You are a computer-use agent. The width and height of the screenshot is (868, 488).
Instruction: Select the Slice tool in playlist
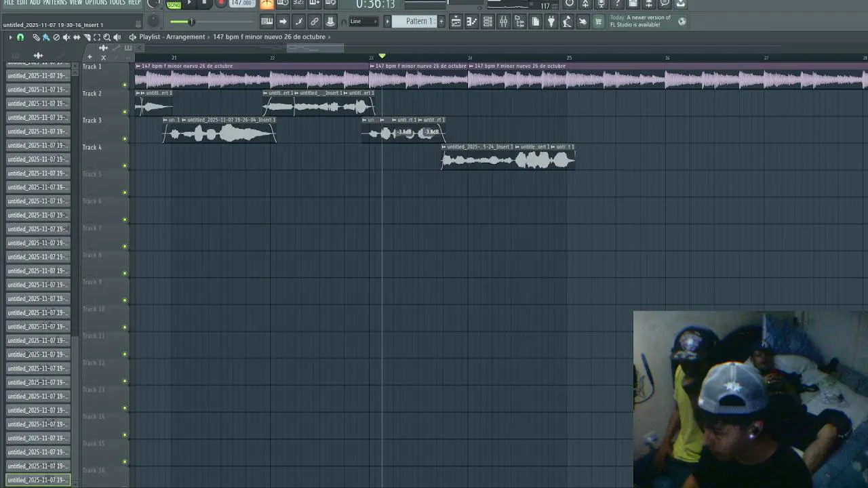(x=87, y=37)
